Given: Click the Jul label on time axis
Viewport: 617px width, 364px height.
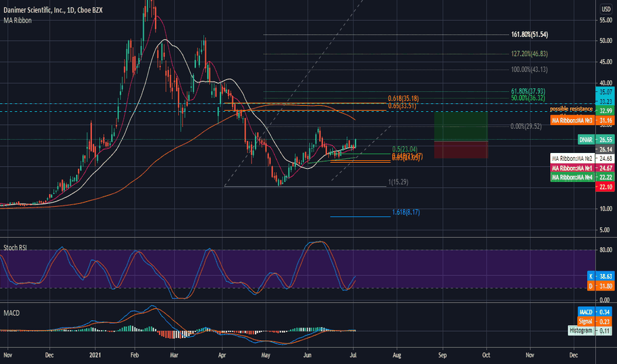Looking at the screenshot, I should pos(353,355).
